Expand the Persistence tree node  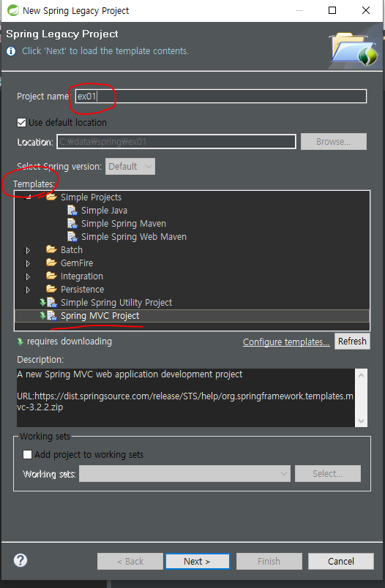point(27,290)
